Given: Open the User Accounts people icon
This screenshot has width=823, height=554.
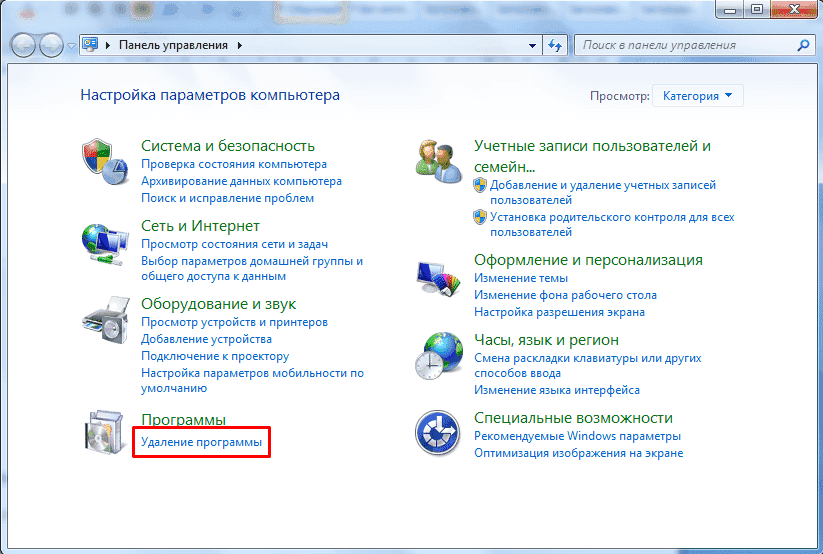Looking at the screenshot, I should pyautogui.click(x=438, y=161).
